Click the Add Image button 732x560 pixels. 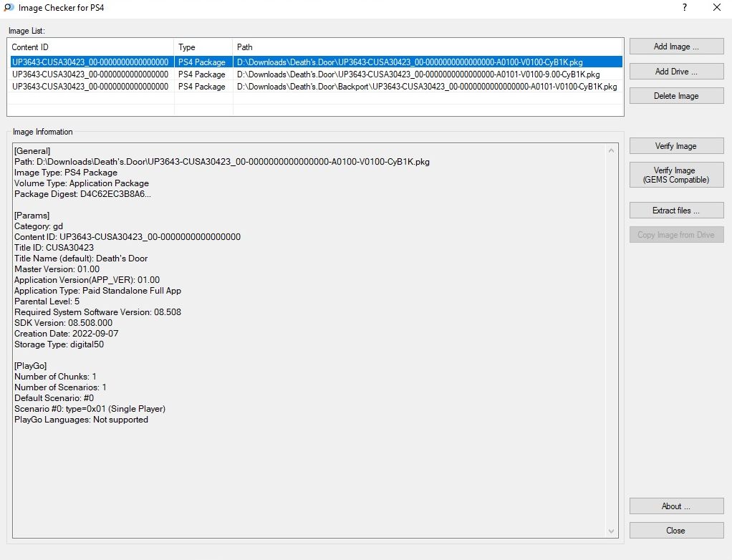coord(676,47)
